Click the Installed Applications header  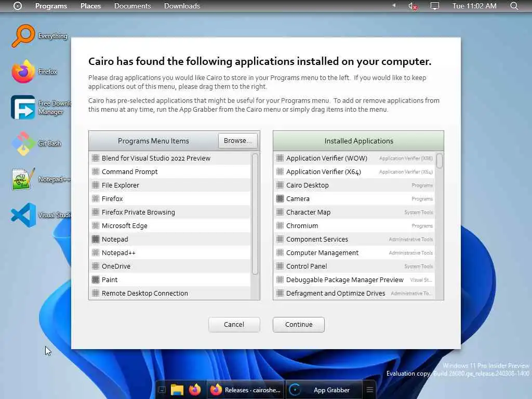pyautogui.click(x=358, y=141)
